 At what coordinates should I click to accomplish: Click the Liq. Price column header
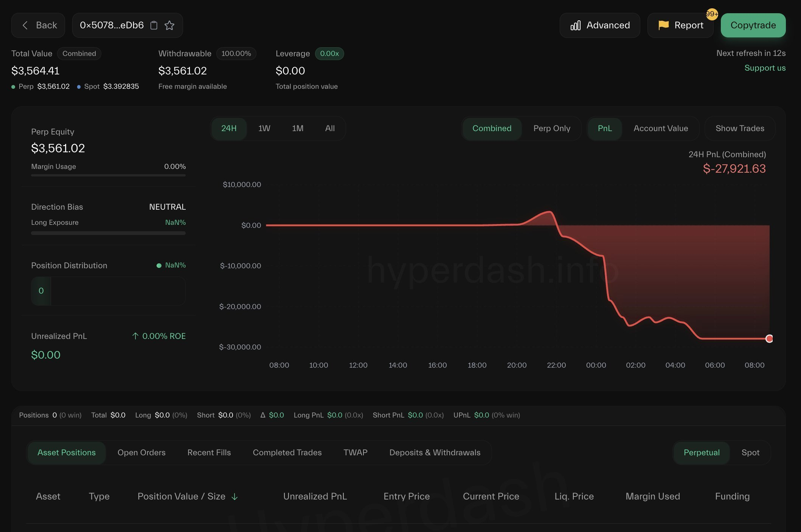pyautogui.click(x=574, y=496)
